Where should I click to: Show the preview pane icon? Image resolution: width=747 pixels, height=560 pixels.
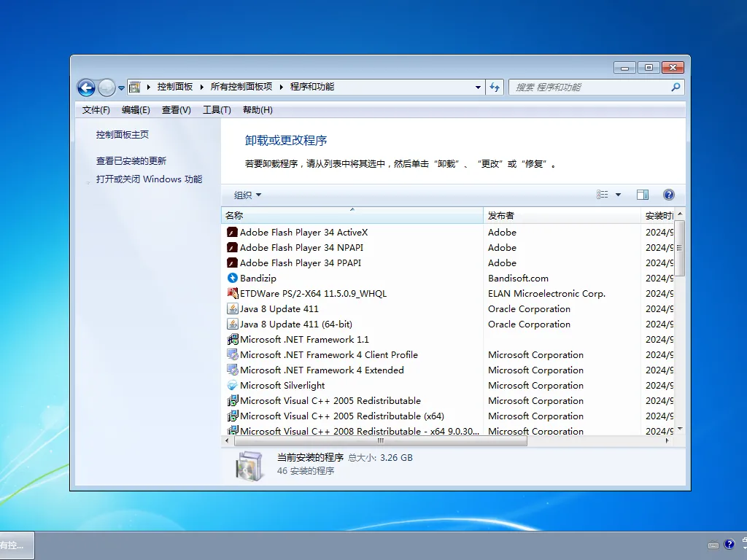click(643, 194)
